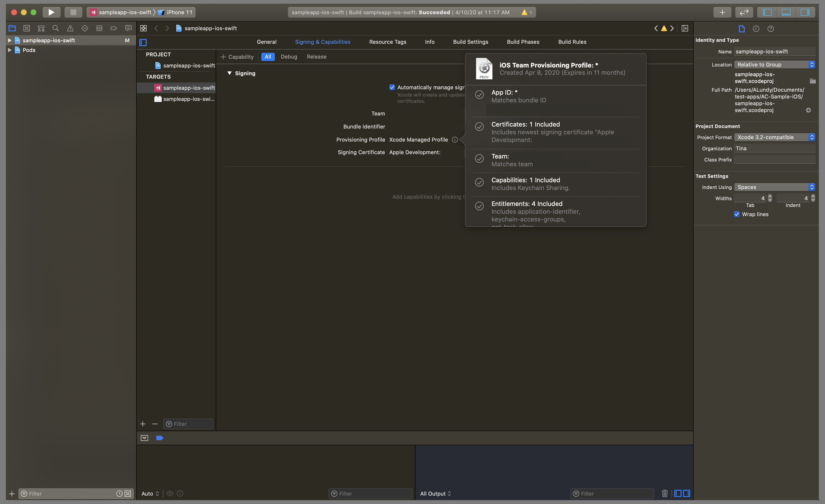Show the File inspector
825x504 pixels.
[742, 29]
